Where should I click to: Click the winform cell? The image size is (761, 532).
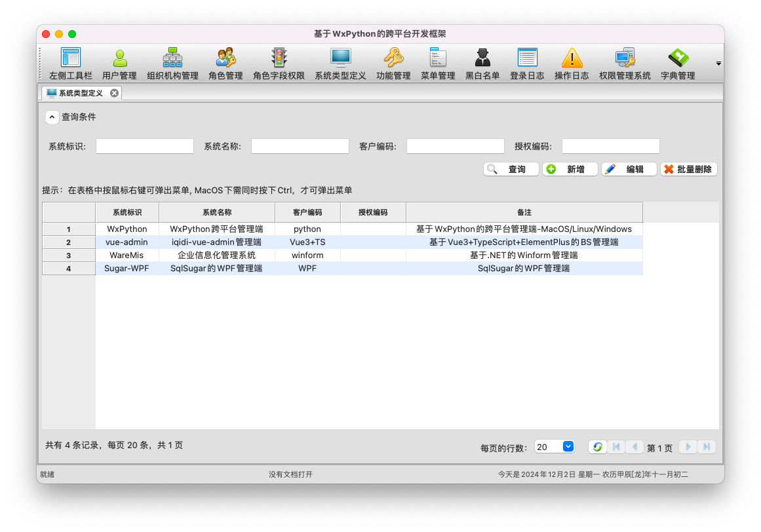coord(307,255)
